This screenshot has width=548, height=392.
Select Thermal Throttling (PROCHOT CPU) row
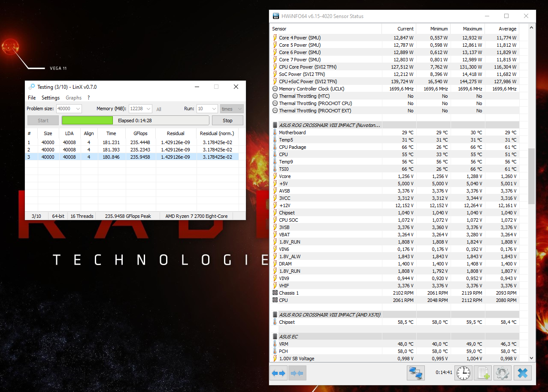click(394, 103)
